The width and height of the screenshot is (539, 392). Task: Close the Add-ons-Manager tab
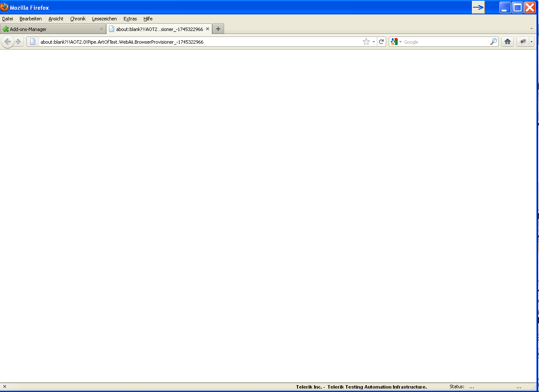pyautogui.click(x=101, y=29)
